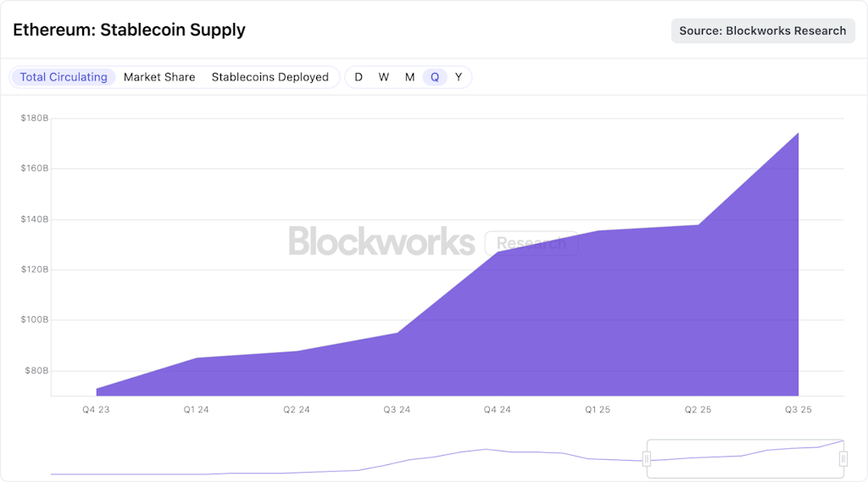Viewport: 868px width, 482px height.
Task: Select the Total Circulating tab
Action: [64, 77]
